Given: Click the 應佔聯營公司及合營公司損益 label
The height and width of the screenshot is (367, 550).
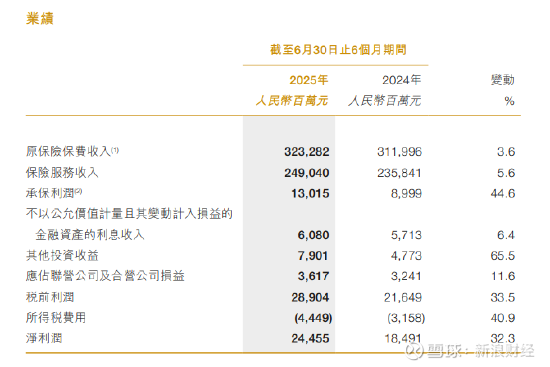Looking at the screenshot, I should pos(105,276).
